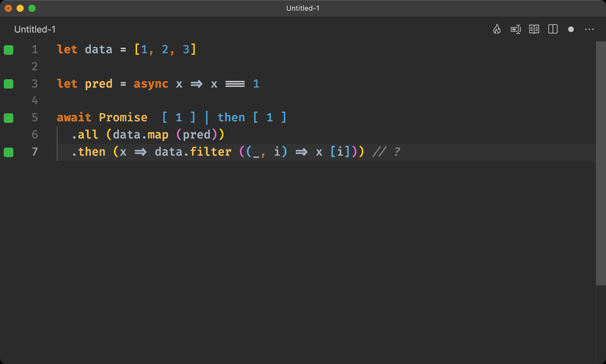Click the flame icon in editor toolbar
Screen dimensions: 606x364
[x=497, y=29]
